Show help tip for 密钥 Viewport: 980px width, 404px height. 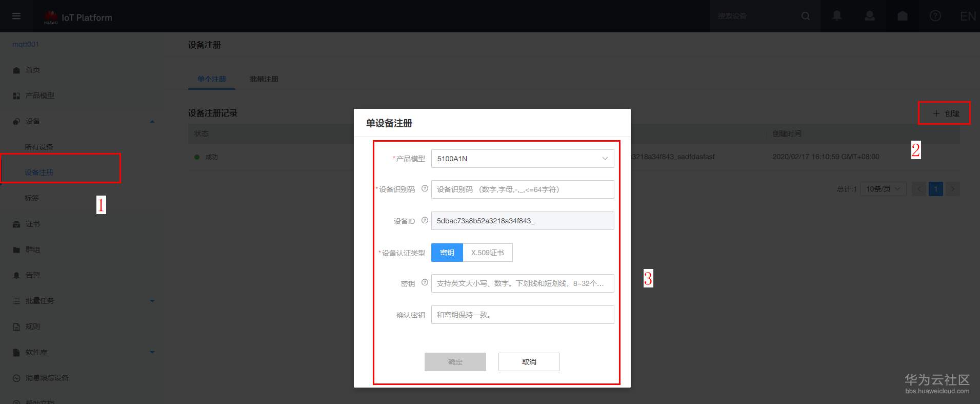pyautogui.click(x=425, y=282)
